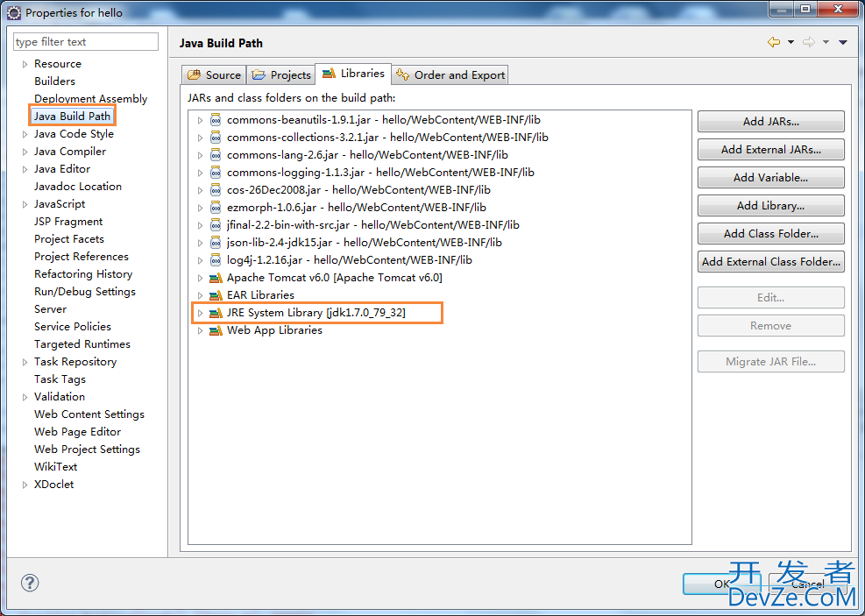Image resolution: width=865 pixels, height=616 pixels.
Task: Open the back history dropdown arrow
Action: coord(791,42)
